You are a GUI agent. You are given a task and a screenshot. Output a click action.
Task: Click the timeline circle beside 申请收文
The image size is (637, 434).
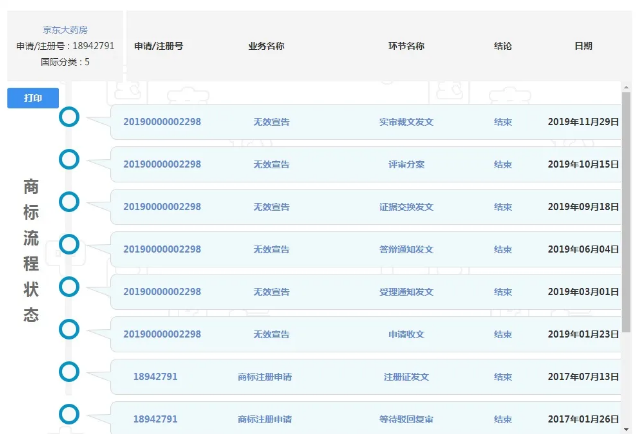[x=69, y=329]
